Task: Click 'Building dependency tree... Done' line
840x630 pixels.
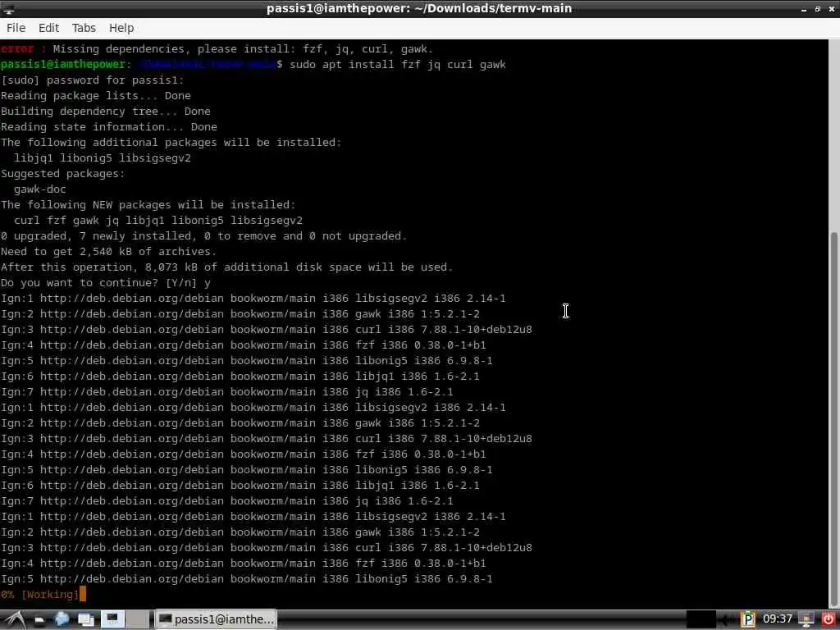Action: click(106, 112)
